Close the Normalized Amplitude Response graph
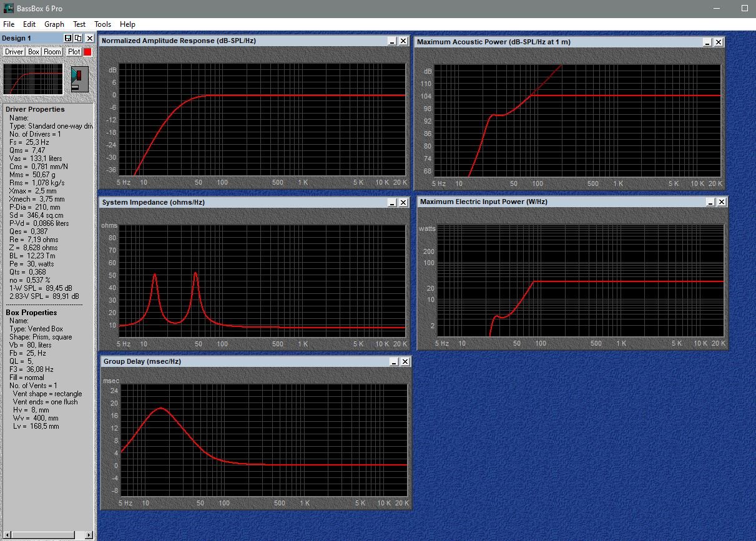 403,41
